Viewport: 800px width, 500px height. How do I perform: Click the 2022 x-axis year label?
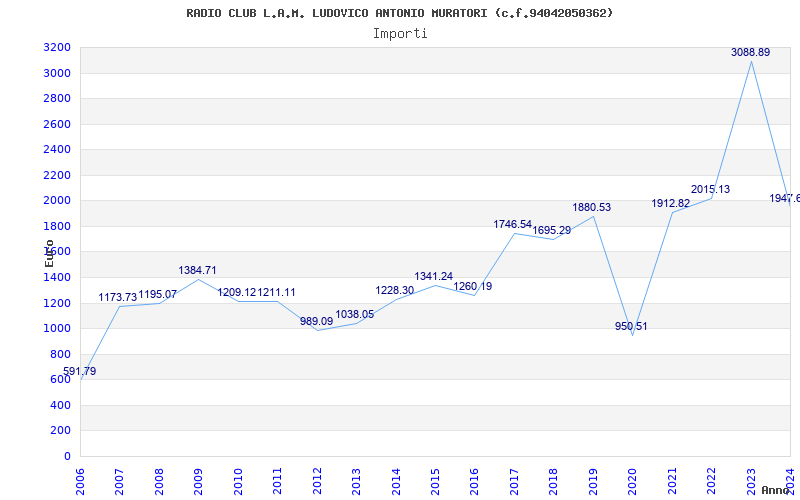pyautogui.click(x=712, y=481)
